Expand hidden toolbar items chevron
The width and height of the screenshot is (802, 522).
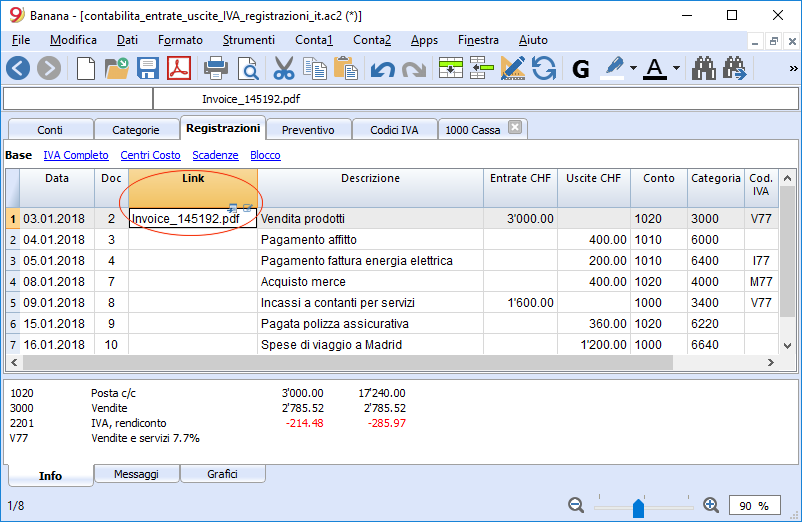[793, 68]
